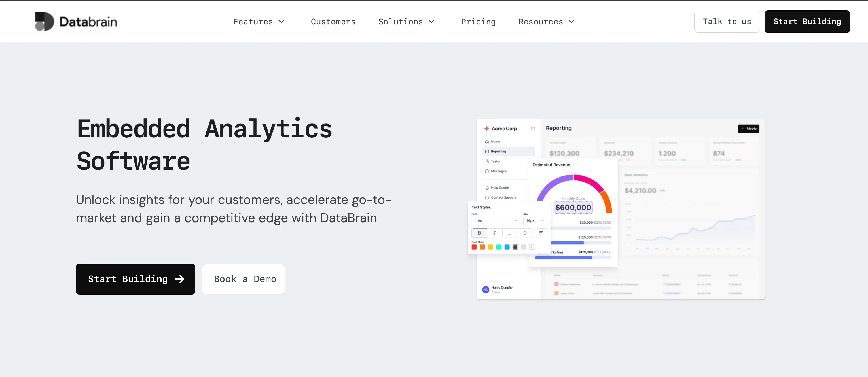
Task: Toggle bold formatting in Text Styles
Action: click(480, 233)
